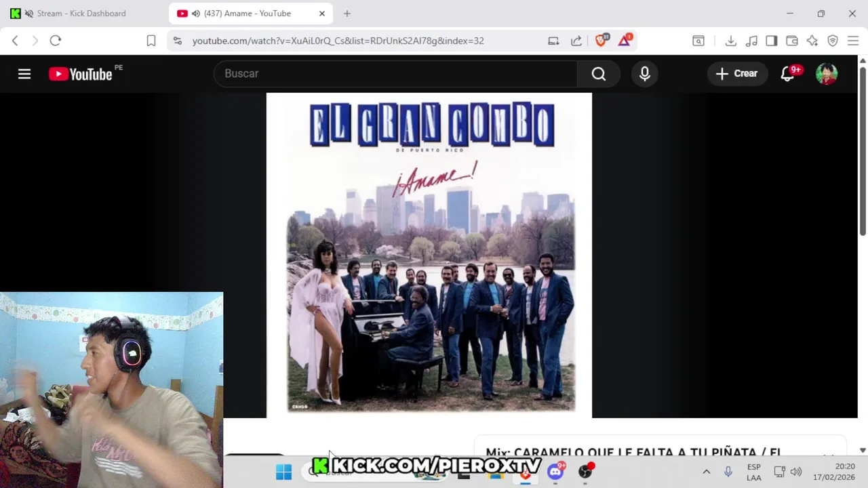This screenshot has height=488, width=868.
Task: Open the YouTube guide hamburger menu
Action: pyautogui.click(x=24, y=74)
